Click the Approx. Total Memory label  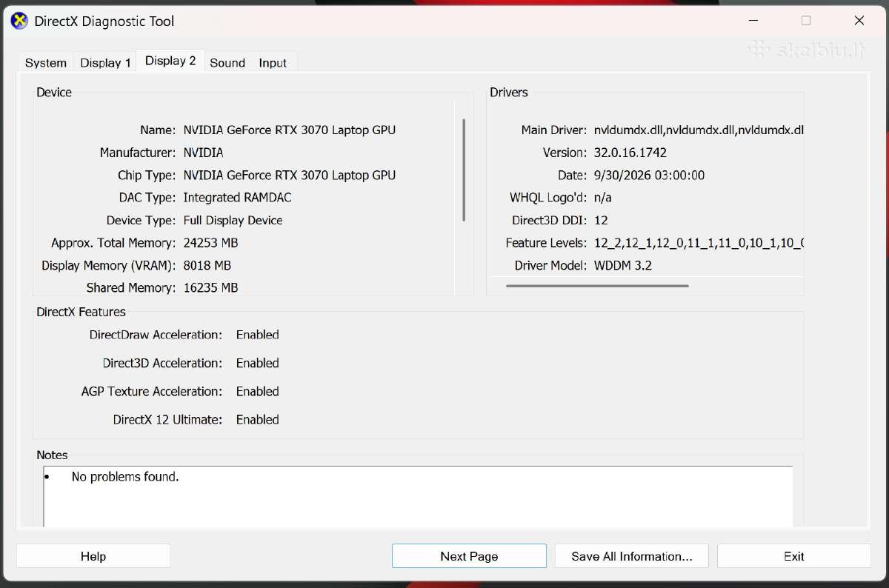click(x=113, y=243)
